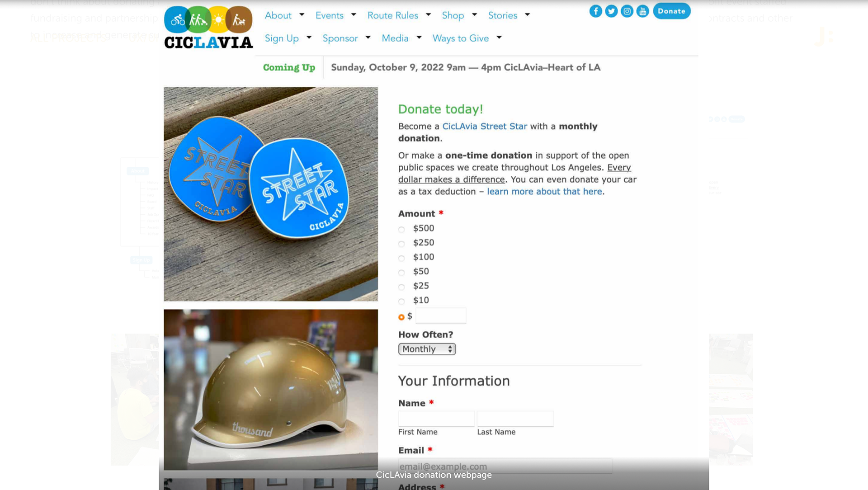
Task: Expand the Route Rules dropdown arrow
Action: tap(429, 14)
